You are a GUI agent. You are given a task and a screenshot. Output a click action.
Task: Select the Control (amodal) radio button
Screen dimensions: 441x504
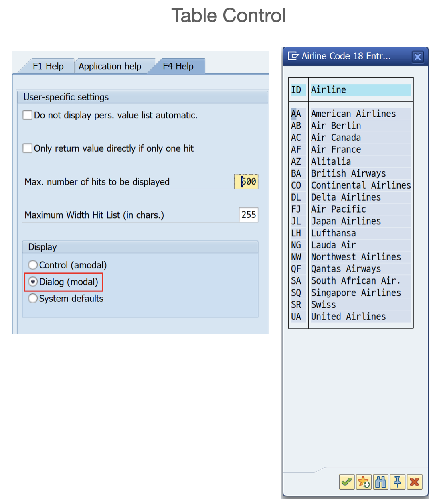pyautogui.click(x=33, y=265)
